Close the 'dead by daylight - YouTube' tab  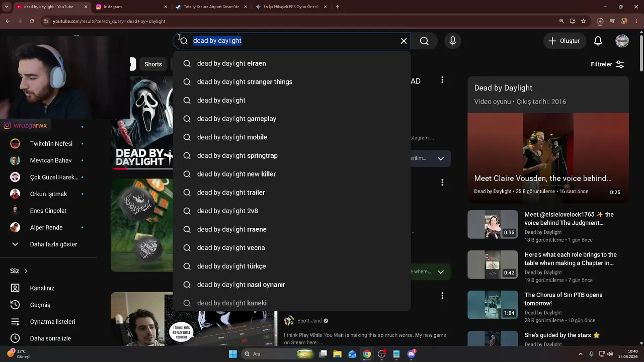(x=86, y=7)
